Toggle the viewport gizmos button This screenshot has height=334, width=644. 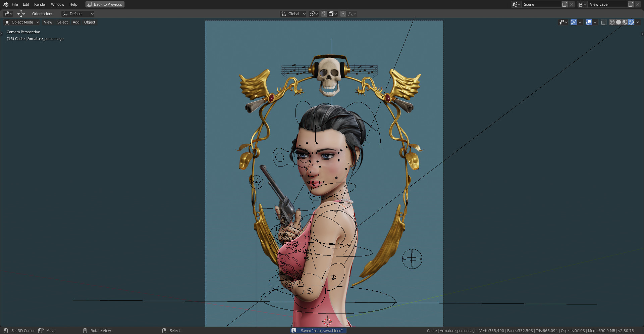point(574,22)
